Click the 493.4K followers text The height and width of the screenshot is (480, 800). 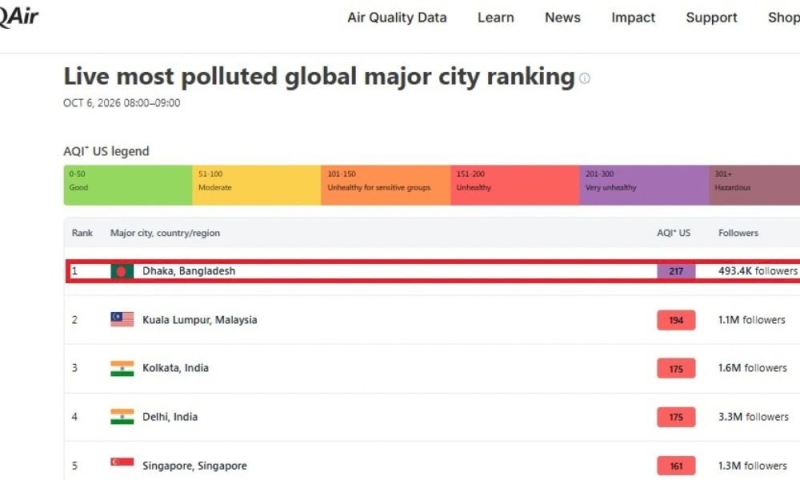tap(758, 271)
